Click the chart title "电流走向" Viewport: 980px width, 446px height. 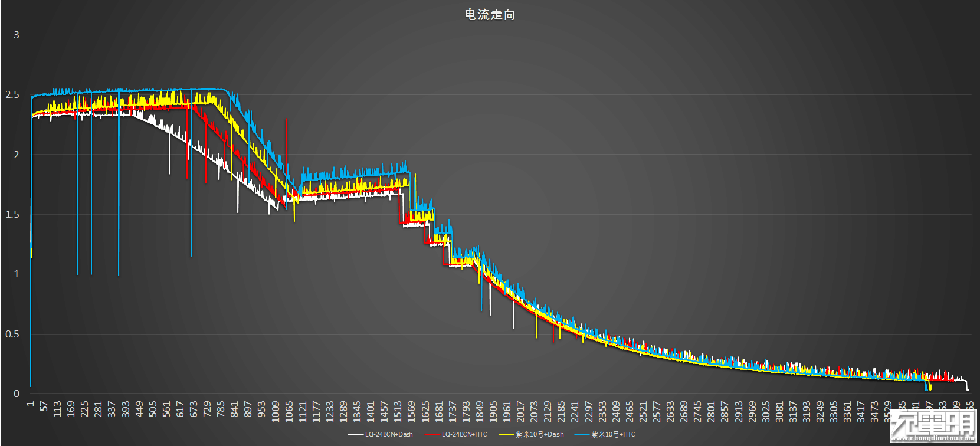click(x=490, y=15)
